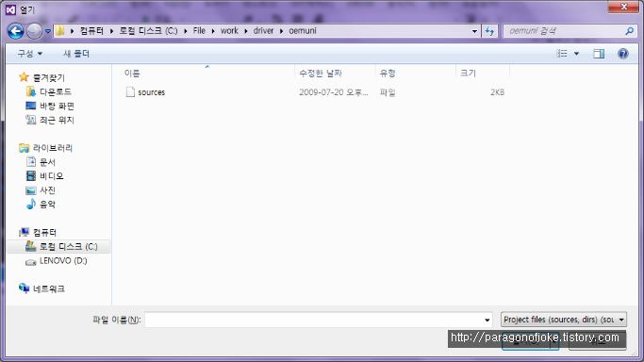Viewport: 644px width, 362px height.
Task: Navigate to driver in the breadcrumb
Action: tap(263, 31)
